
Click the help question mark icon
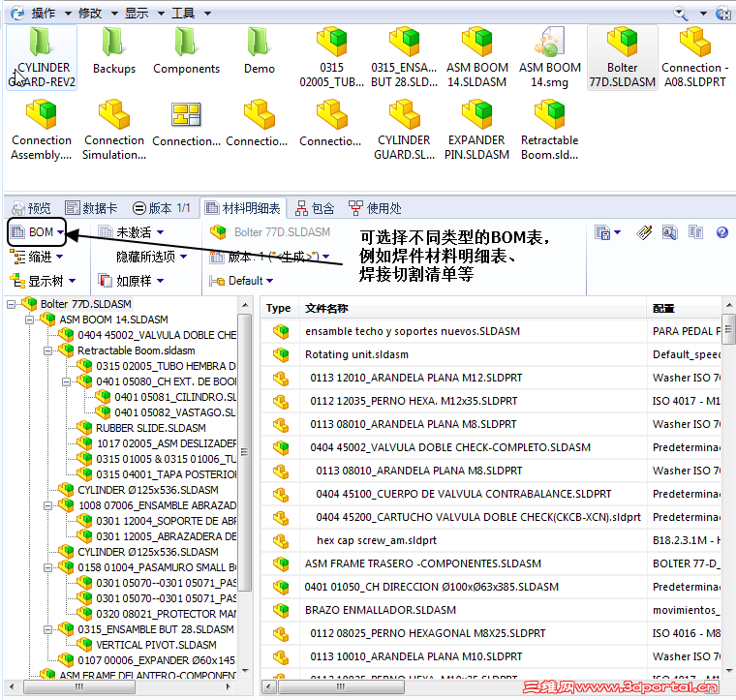point(721,232)
